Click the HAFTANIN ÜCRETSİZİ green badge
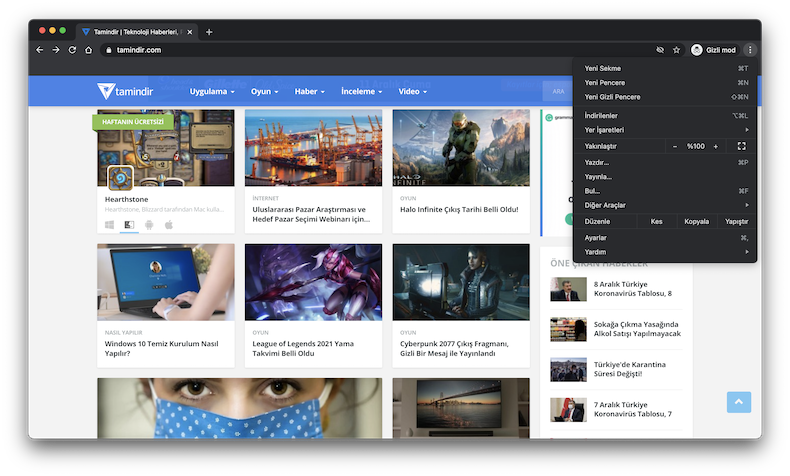This screenshot has height=476, width=790. pyautogui.click(x=133, y=122)
